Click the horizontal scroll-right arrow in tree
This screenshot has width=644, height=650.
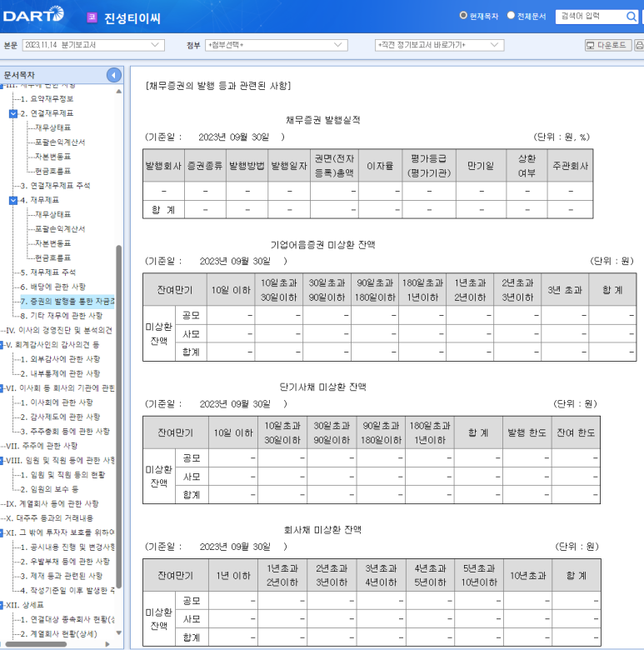pyautogui.click(x=107, y=644)
